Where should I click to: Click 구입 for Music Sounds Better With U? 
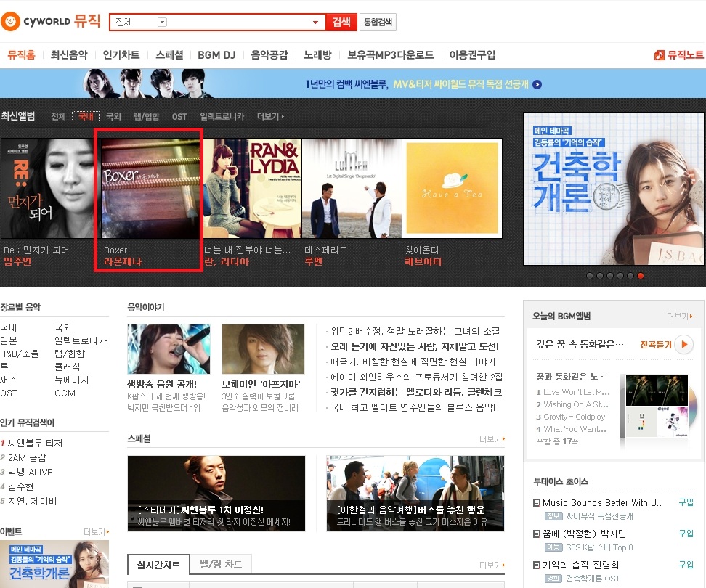(686, 502)
